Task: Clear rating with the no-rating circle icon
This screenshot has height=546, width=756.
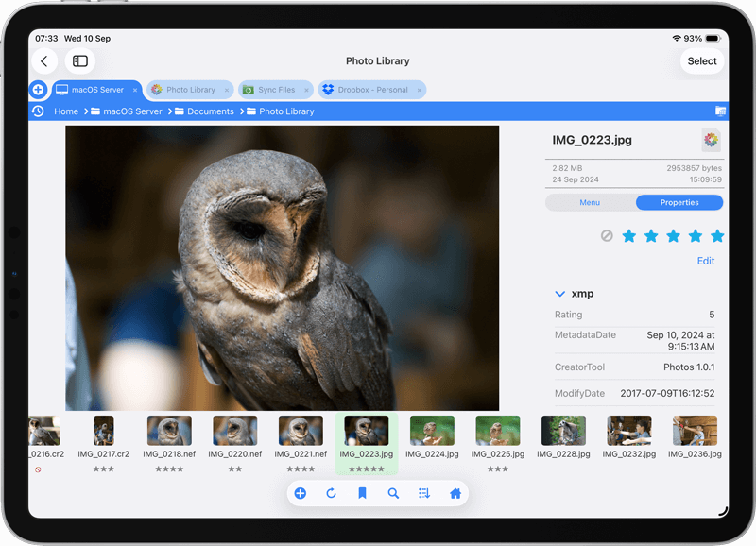Action: coord(607,236)
